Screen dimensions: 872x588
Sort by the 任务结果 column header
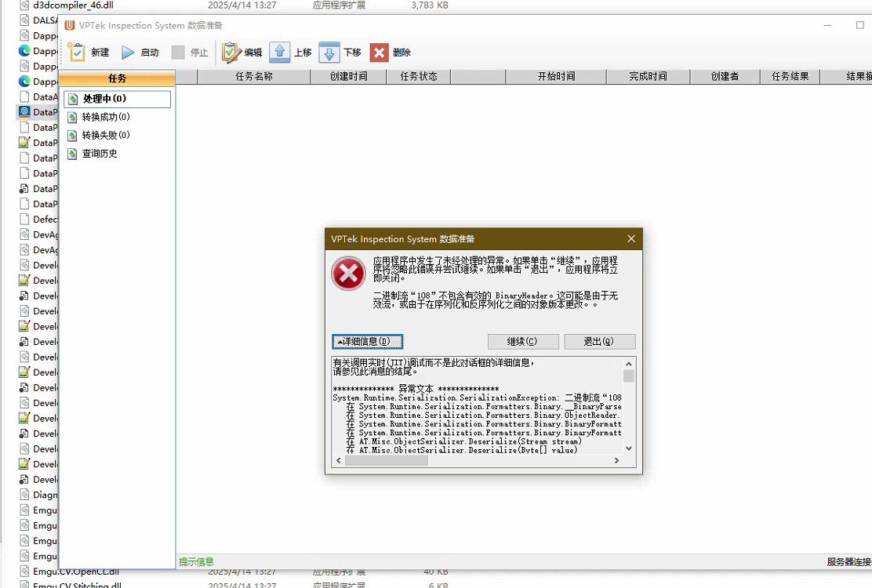tap(790, 77)
